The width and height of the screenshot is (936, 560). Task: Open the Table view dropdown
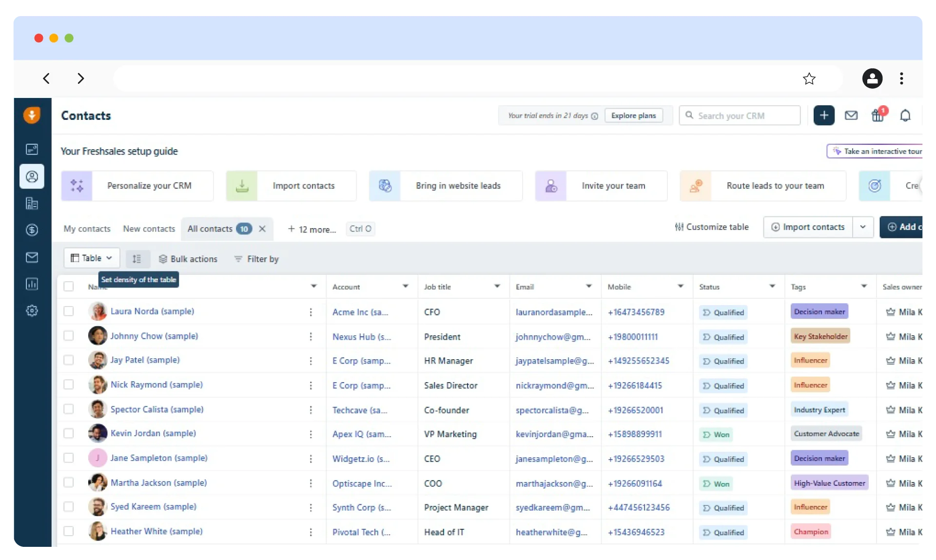91,258
